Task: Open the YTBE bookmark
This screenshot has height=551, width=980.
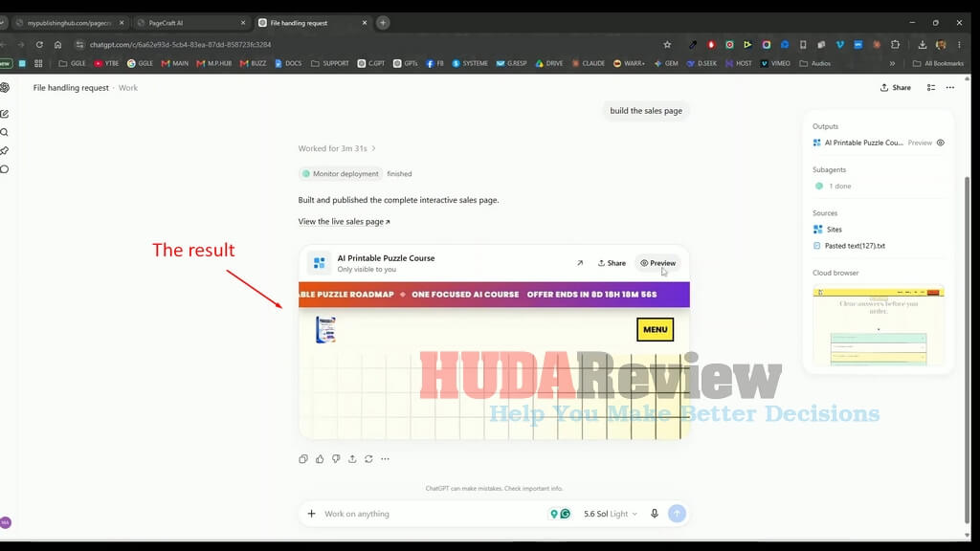Action: pyautogui.click(x=106, y=64)
